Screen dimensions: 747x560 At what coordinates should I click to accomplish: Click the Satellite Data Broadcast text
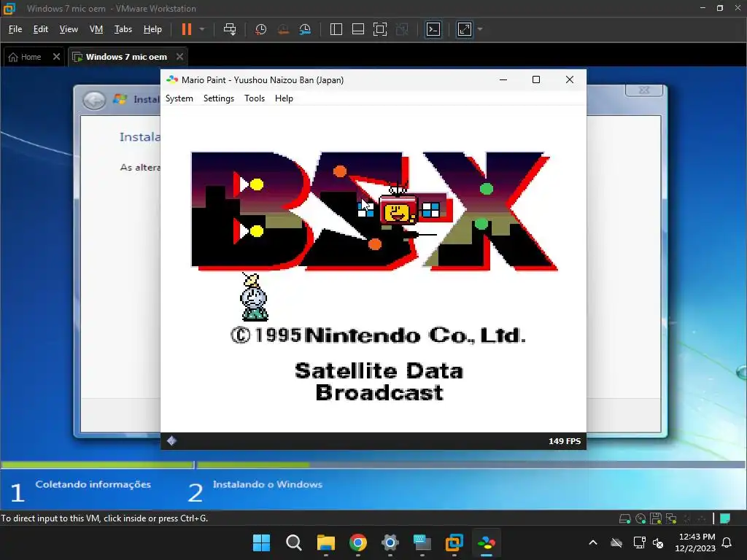(x=379, y=382)
